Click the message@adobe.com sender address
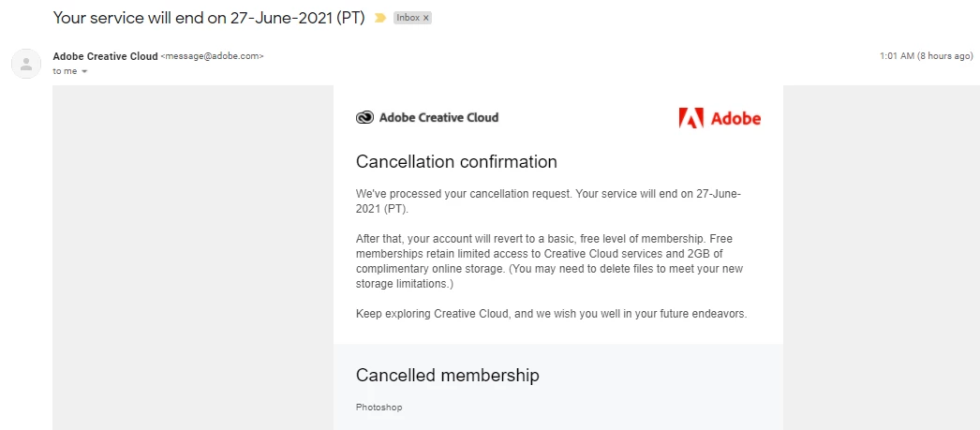This screenshot has width=980, height=430. [x=212, y=56]
